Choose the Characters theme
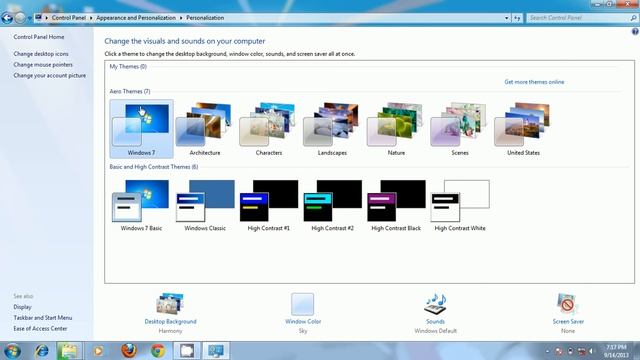The height and width of the screenshot is (360, 640). pos(269,129)
